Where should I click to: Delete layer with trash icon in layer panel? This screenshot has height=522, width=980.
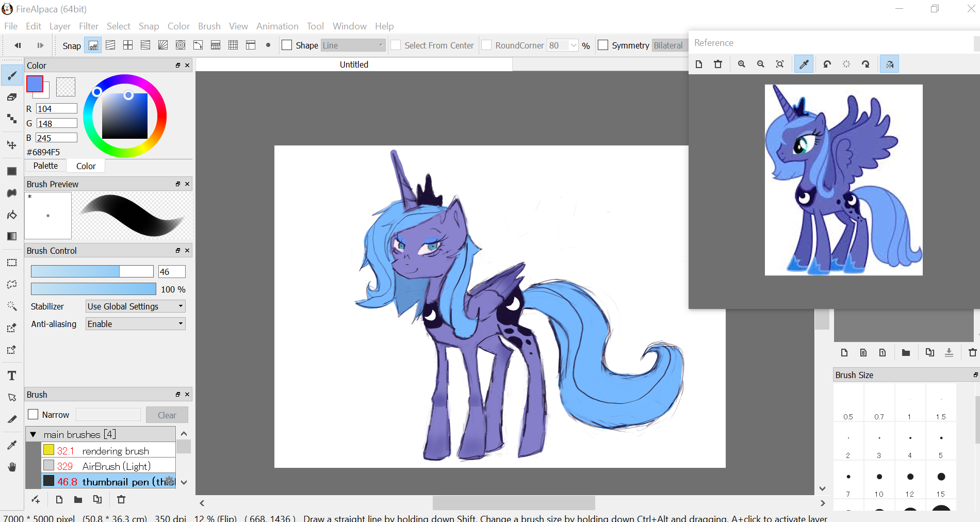click(x=972, y=353)
